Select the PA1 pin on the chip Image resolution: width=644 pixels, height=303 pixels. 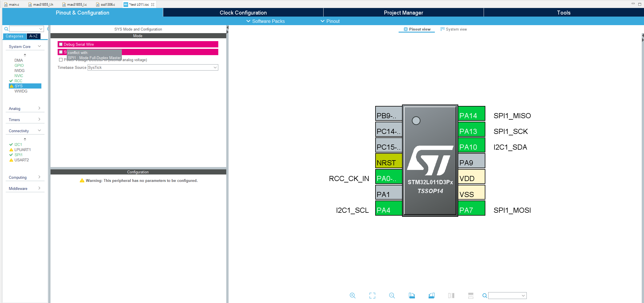(x=389, y=192)
